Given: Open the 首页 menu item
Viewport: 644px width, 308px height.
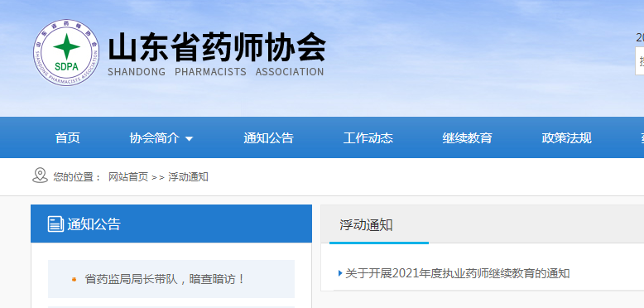Looking at the screenshot, I should click(67, 138).
